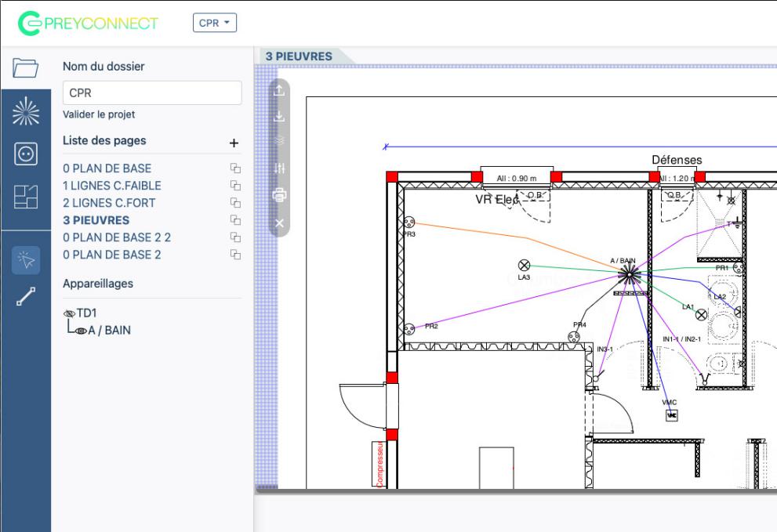Viewport: 777px width, 532px height.
Task: Click the upload icon in canvas toolbar
Action: click(x=280, y=91)
